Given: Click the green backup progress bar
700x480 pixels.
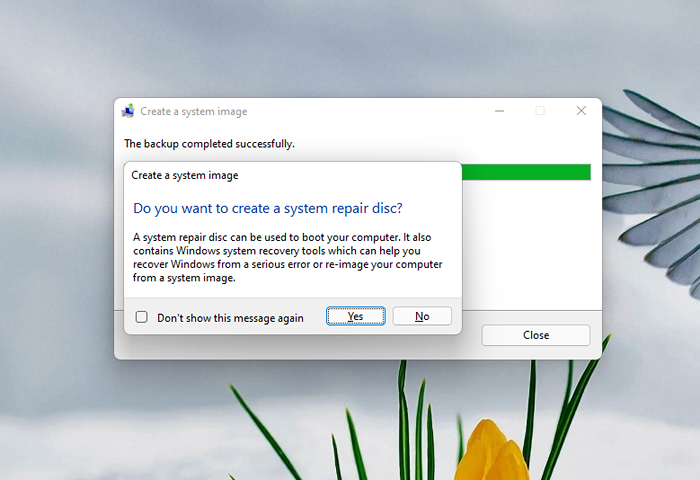Looking at the screenshot, I should coord(526,172).
